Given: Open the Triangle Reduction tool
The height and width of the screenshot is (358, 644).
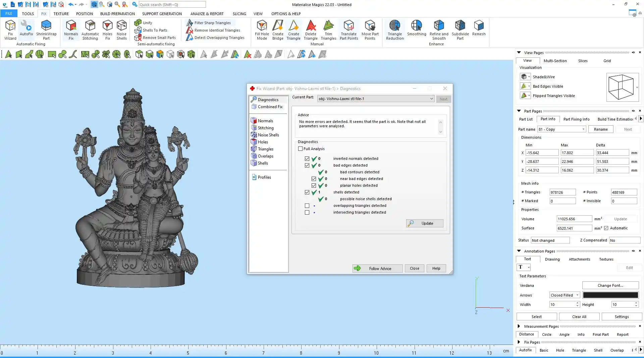Looking at the screenshot, I should coord(394,30).
